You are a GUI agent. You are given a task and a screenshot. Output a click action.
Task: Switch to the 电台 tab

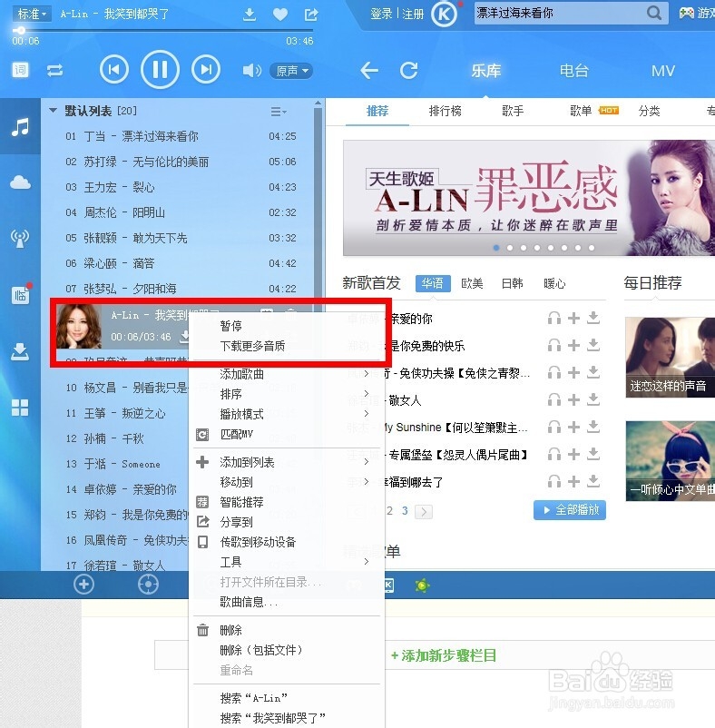tap(574, 71)
